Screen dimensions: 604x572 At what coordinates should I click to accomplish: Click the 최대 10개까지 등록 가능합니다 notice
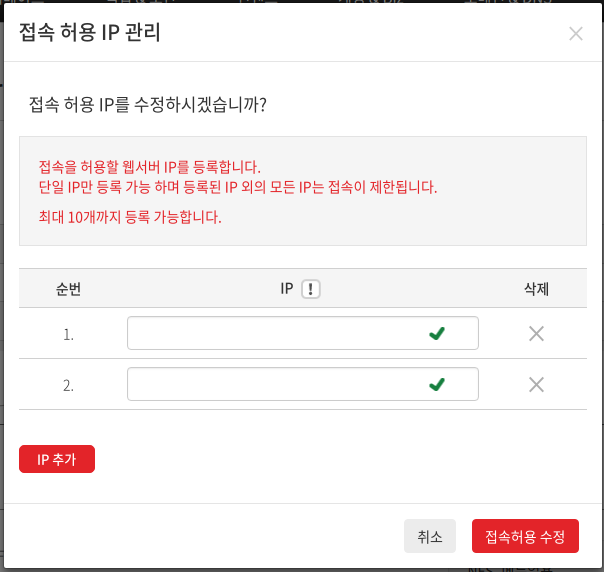pyautogui.click(x=130, y=217)
